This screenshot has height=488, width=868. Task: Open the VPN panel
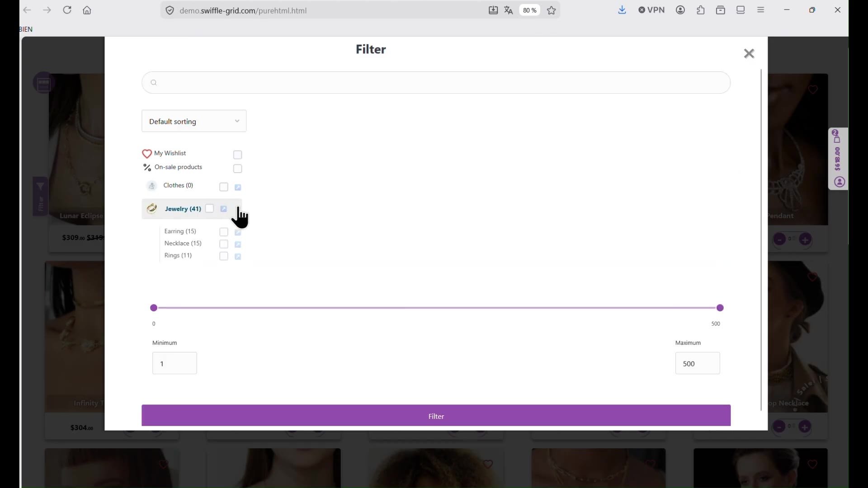(x=652, y=10)
